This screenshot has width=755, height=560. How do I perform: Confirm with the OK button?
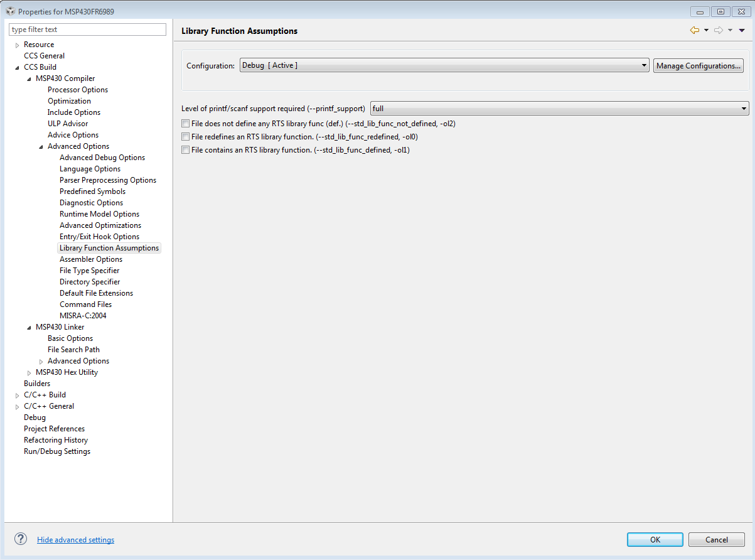[x=655, y=540]
